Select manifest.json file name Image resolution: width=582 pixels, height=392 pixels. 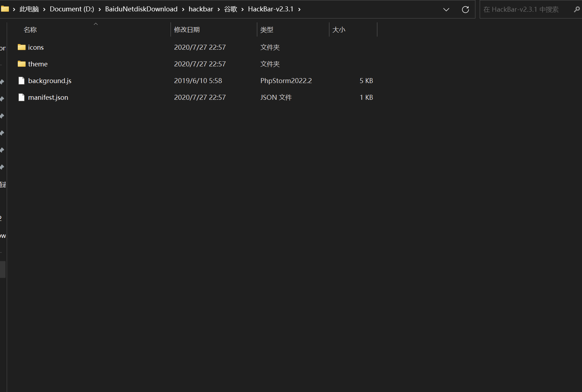click(48, 97)
